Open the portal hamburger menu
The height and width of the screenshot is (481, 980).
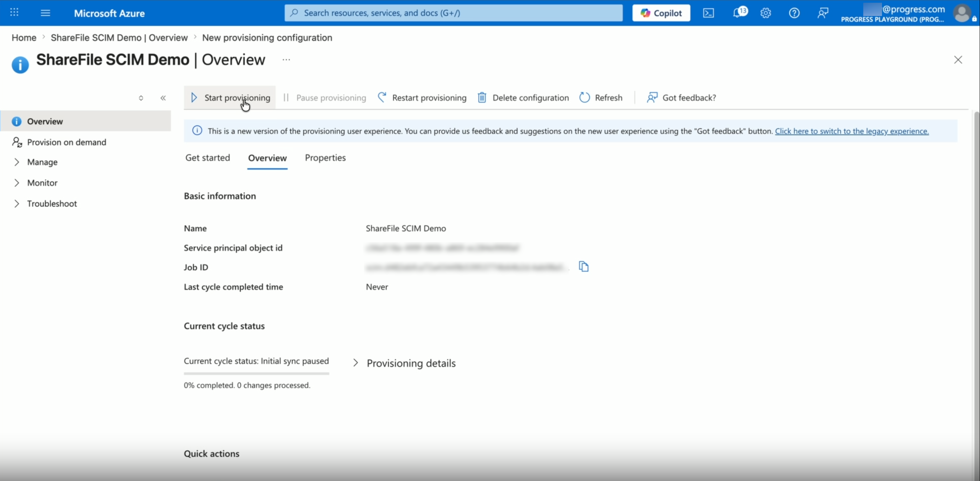click(45, 13)
